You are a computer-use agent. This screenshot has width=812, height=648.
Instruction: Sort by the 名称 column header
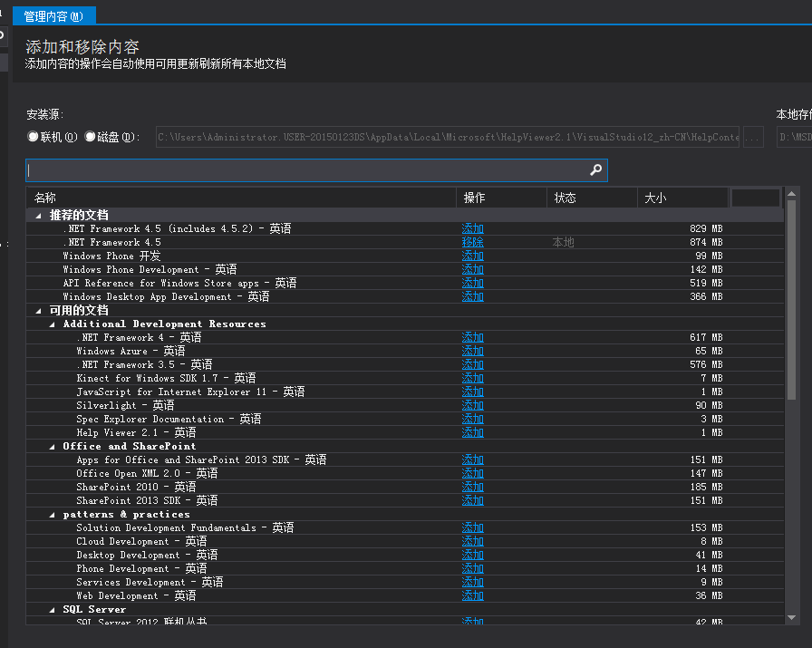pos(241,198)
